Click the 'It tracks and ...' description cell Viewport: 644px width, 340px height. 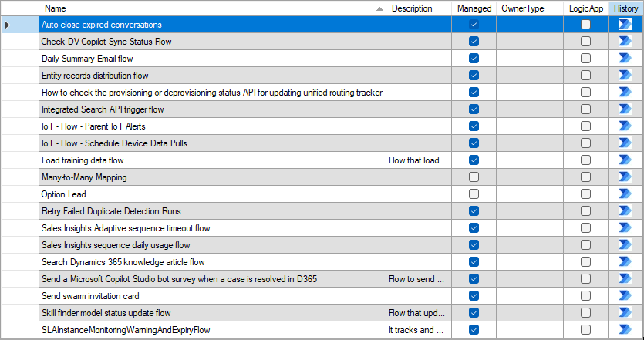(419, 330)
